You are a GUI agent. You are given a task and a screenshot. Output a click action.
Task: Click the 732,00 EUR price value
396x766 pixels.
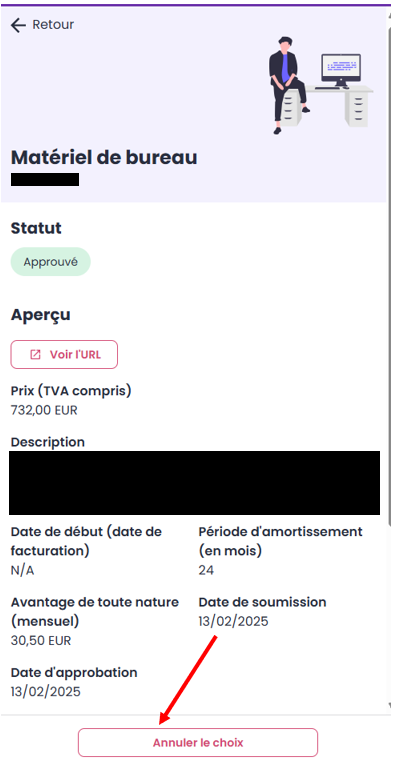[44, 410]
